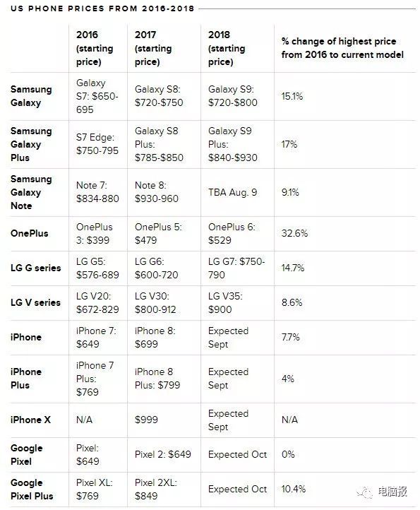Click the Pixel 2: $649 cell
This screenshot has width=420, height=510.
[x=163, y=454]
